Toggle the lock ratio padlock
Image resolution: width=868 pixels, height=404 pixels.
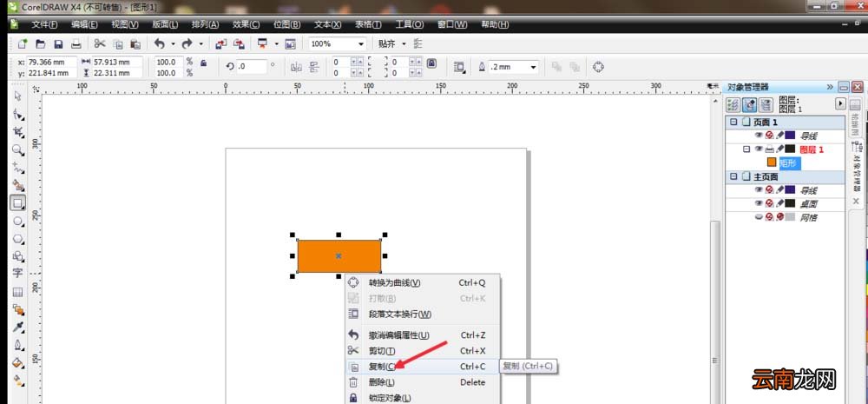coord(204,63)
